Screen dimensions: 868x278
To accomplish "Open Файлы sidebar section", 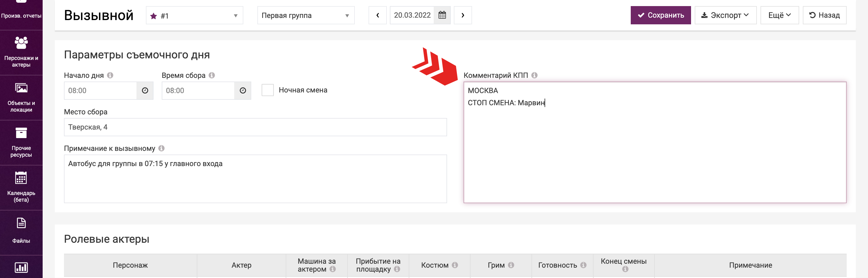I will pyautogui.click(x=21, y=233).
